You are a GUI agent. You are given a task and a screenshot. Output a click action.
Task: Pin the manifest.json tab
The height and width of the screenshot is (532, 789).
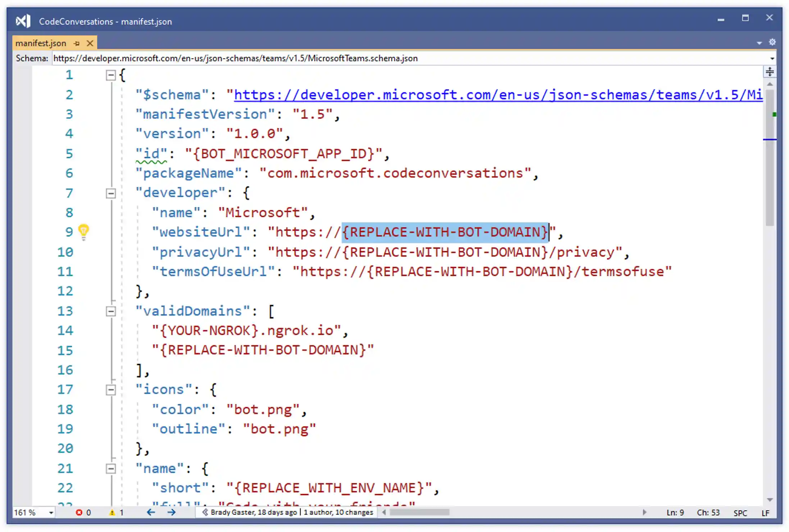77,43
